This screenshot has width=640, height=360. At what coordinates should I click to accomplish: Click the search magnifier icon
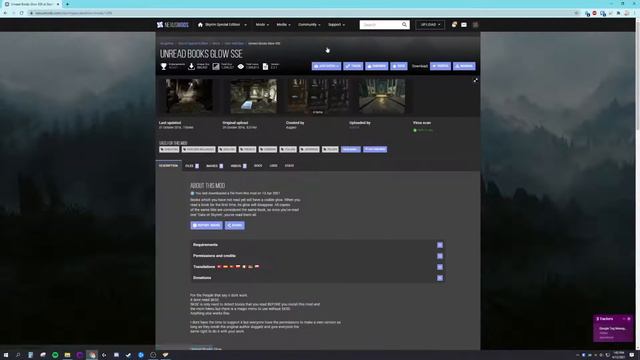[404, 25]
